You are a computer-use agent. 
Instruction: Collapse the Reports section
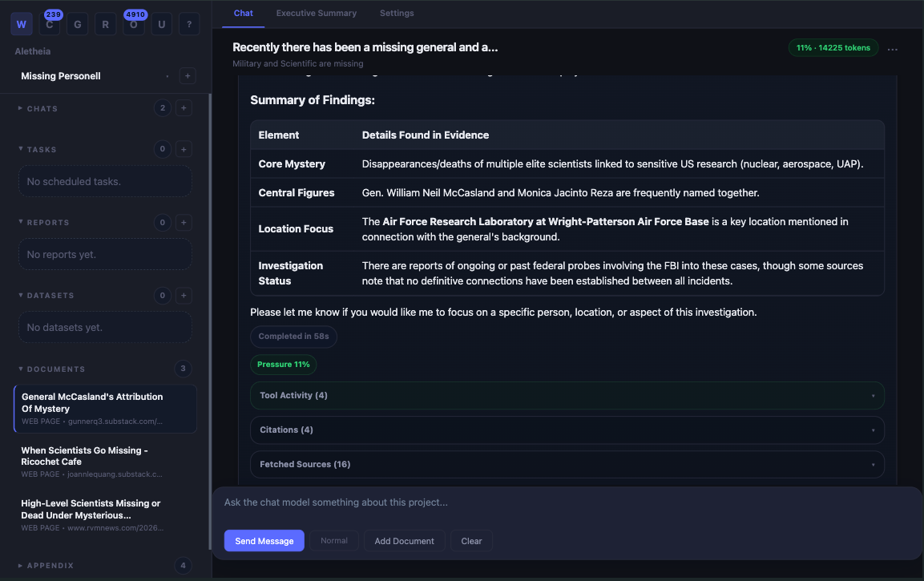tap(43, 222)
